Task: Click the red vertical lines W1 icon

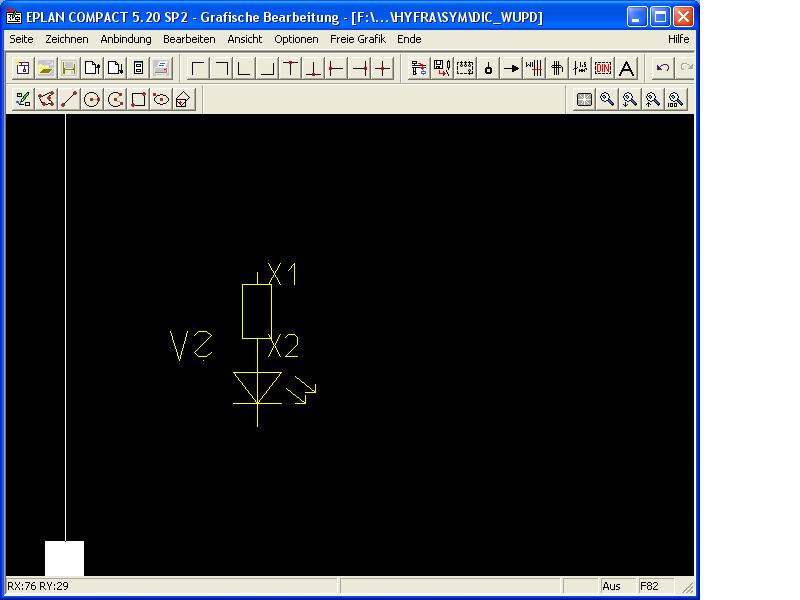Action: click(534, 68)
